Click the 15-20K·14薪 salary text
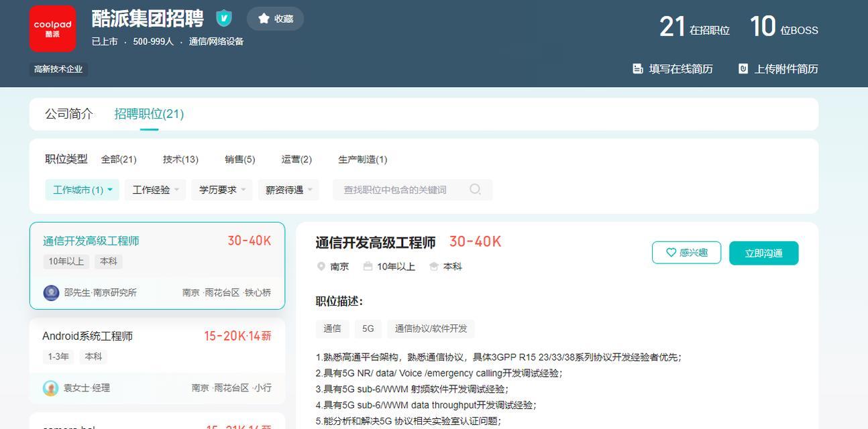This screenshot has height=429, width=868. pos(237,336)
